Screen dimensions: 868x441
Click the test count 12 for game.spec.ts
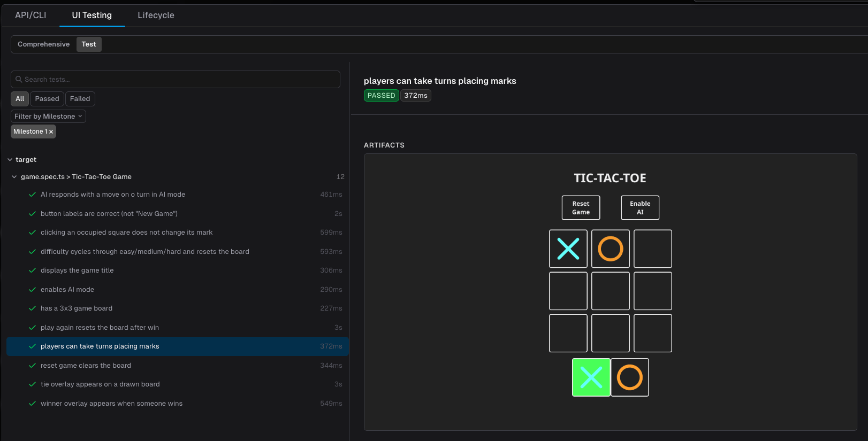tap(340, 177)
